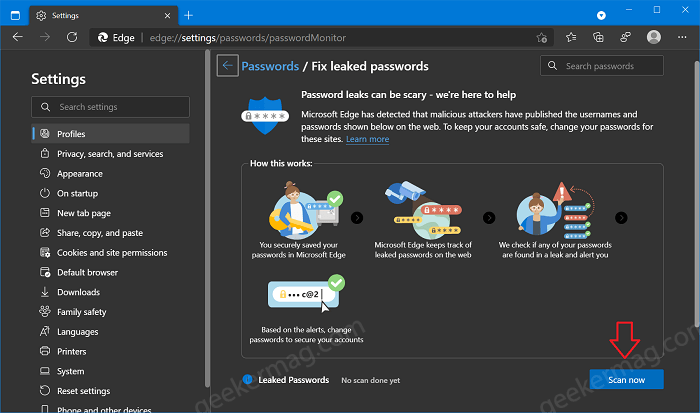Open Family safety settings

pos(110,312)
